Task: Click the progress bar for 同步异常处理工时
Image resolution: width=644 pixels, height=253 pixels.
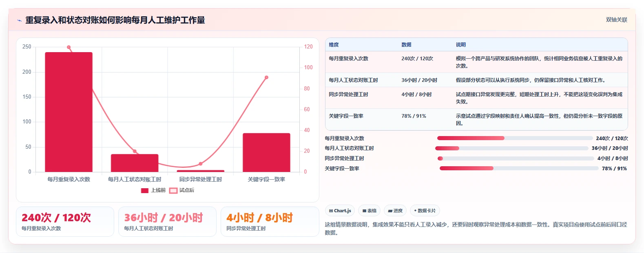Action: (516, 158)
